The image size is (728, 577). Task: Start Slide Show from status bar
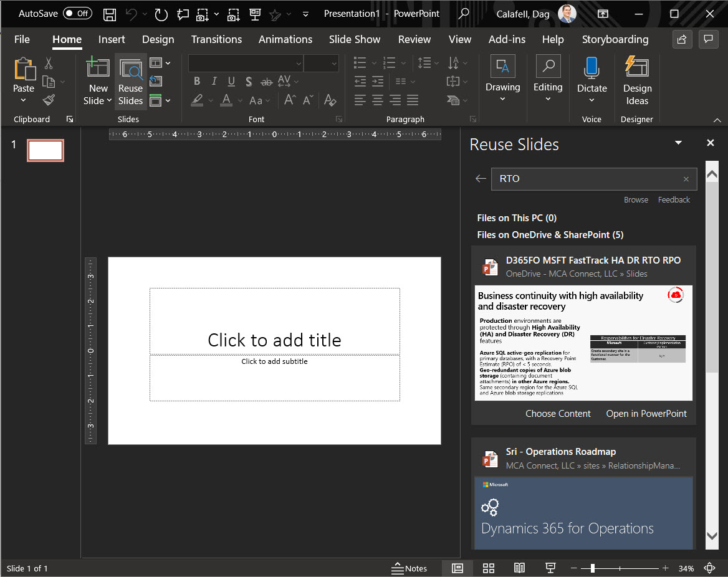tap(550, 568)
